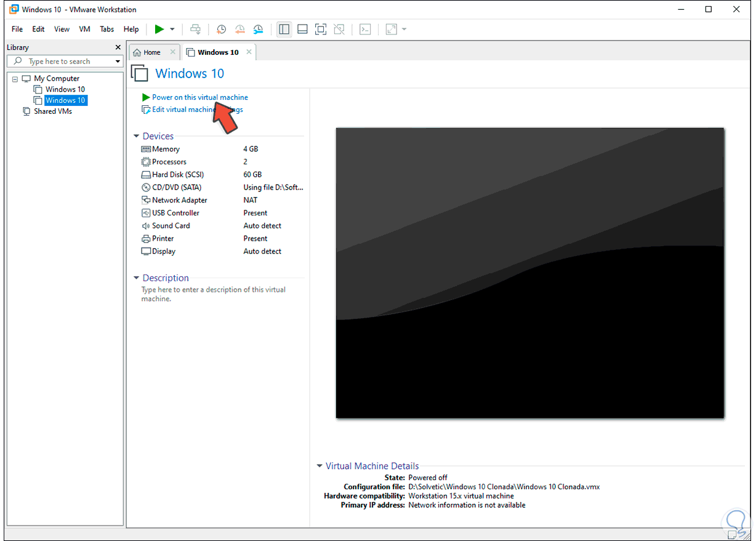
Task: Collapse the Virtual Machine Details section
Action: (x=320, y=466)
